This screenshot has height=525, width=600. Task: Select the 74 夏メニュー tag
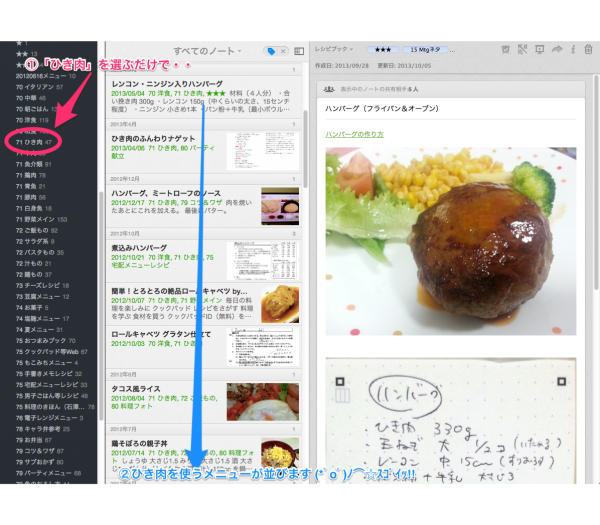coord(39,330)
